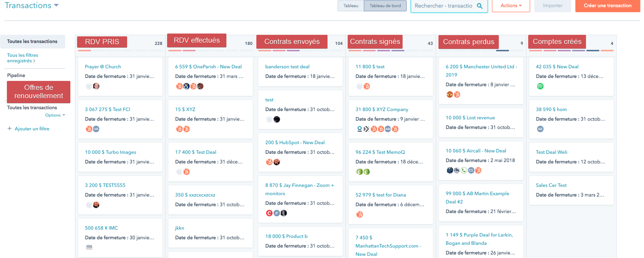644x258 pixels.
Task: Click the AB avatar on the 38 590 $ hom card
Action: click(x=540, y=129)
